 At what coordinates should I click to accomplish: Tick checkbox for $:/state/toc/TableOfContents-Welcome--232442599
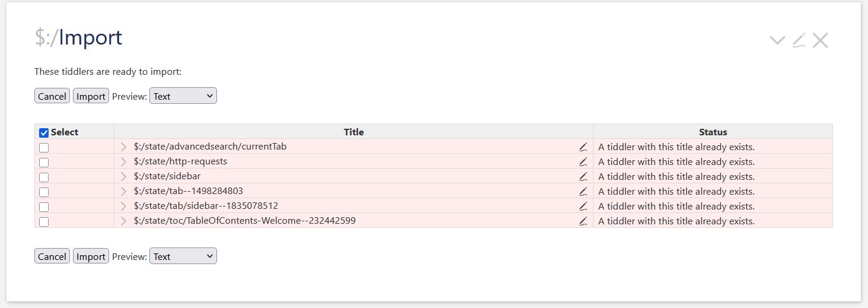44,222
